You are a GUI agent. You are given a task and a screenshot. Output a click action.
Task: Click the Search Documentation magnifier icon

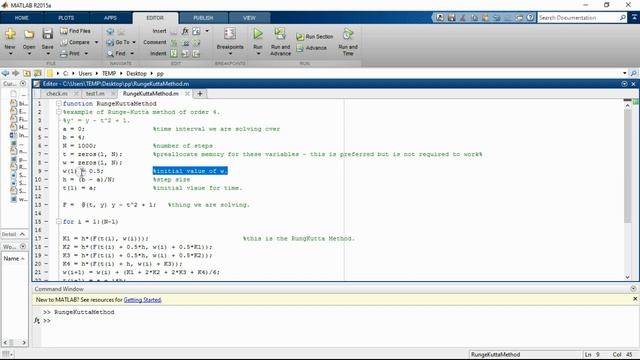click(622, 18)
